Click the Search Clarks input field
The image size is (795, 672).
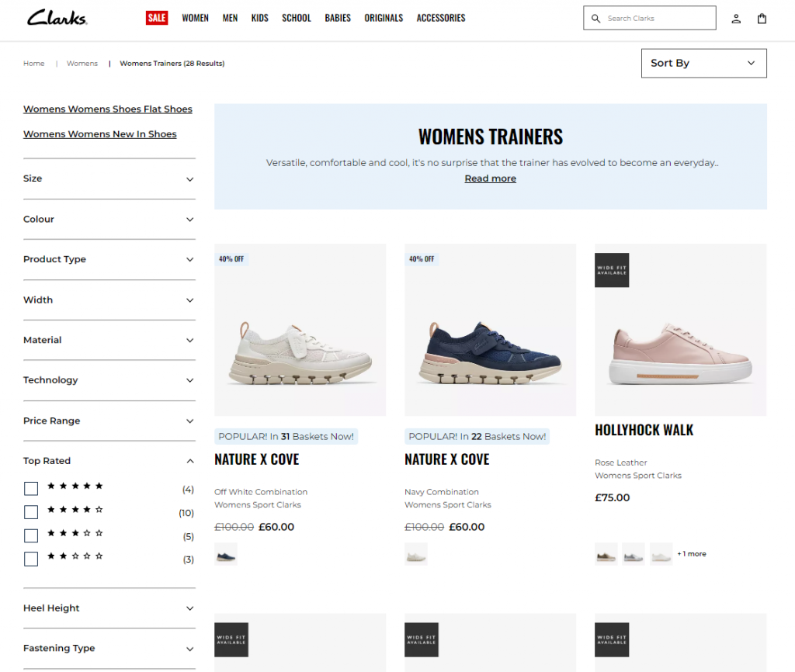pyautogui.click(x=656, y=19)
